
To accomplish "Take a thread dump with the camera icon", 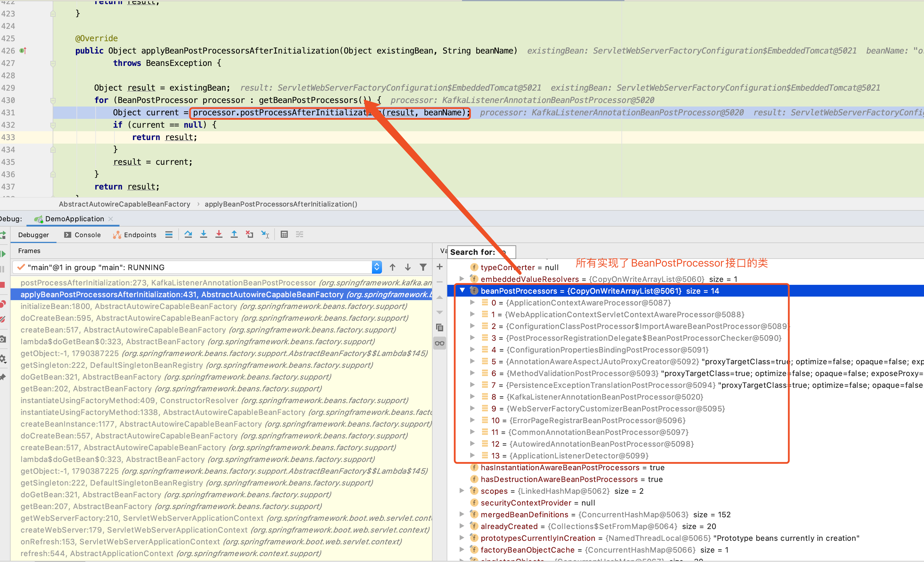I will (x=3, y=339).
